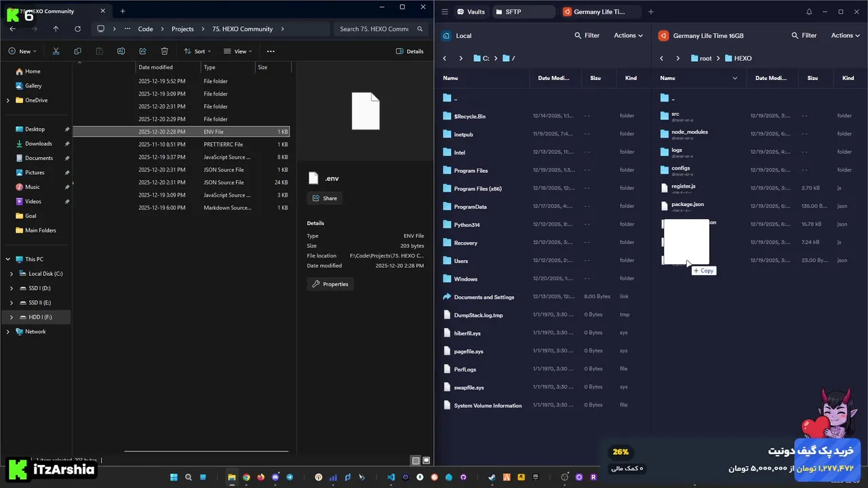
Task: Open the View dropdown in Explorer
Action: tap(237, 51)
